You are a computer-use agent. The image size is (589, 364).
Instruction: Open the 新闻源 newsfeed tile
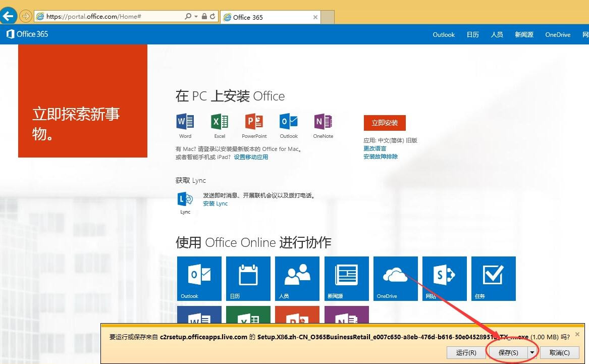(346, 278)
